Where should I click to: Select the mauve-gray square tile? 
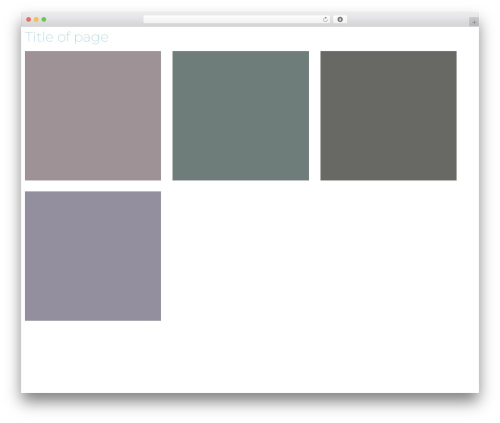(93, 116)
